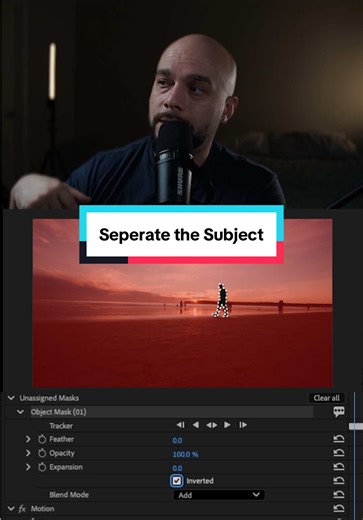
Task: Uncheck the Inverted checkbox
Action: click(x=177, y=481)
